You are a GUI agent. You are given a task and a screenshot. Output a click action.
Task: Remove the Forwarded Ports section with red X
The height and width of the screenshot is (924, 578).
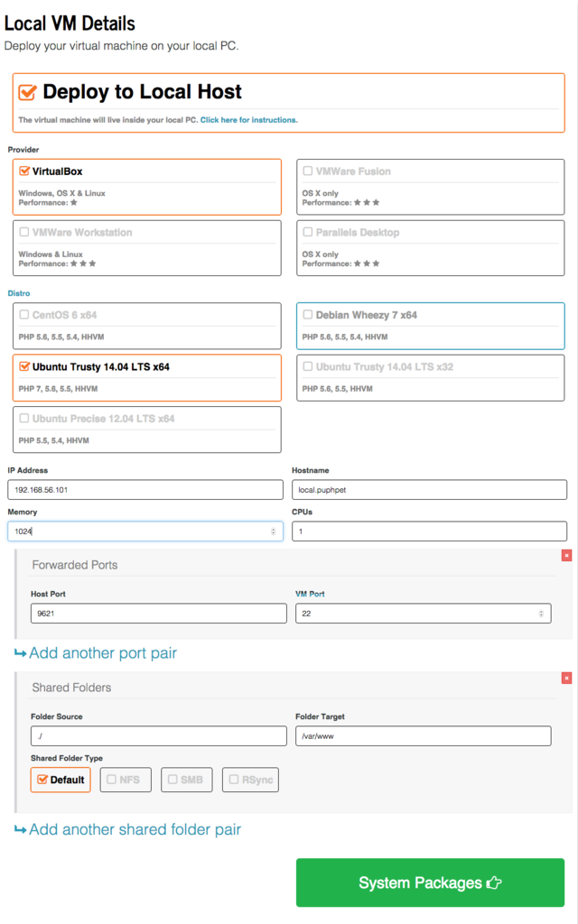(567, 555)
